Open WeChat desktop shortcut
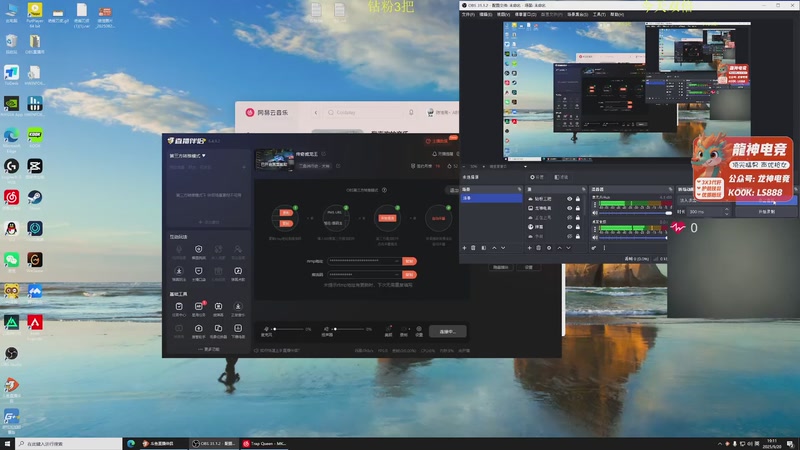Image resolution: width=800 pixels, height=450 pixels. point(11,261)
